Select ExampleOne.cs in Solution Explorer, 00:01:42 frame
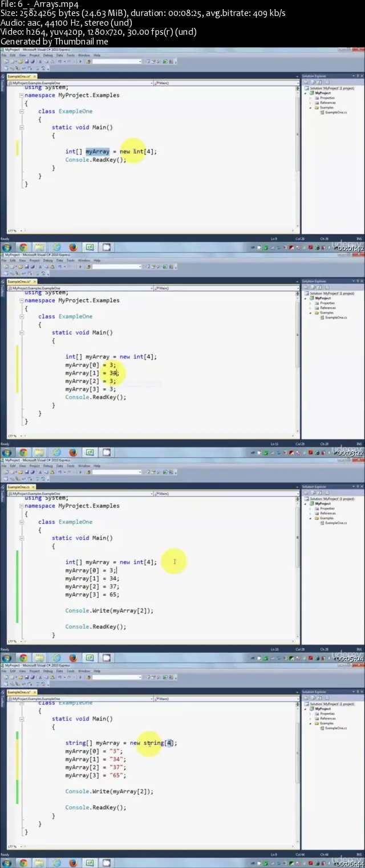 click(332, 112)
